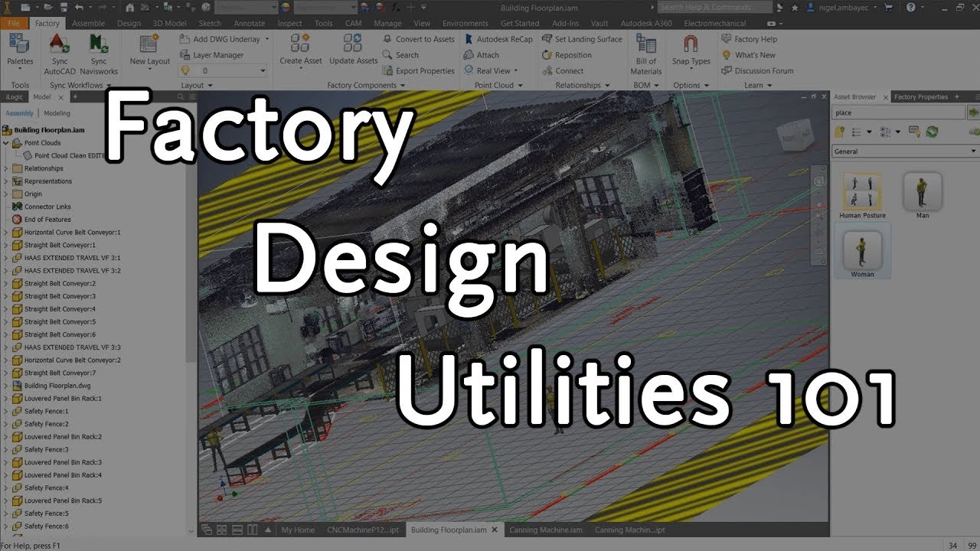The width and height of the screenshot is (980, 551).
Task: Switch to the Environments ribbon tab
Action: click(465, 24)
